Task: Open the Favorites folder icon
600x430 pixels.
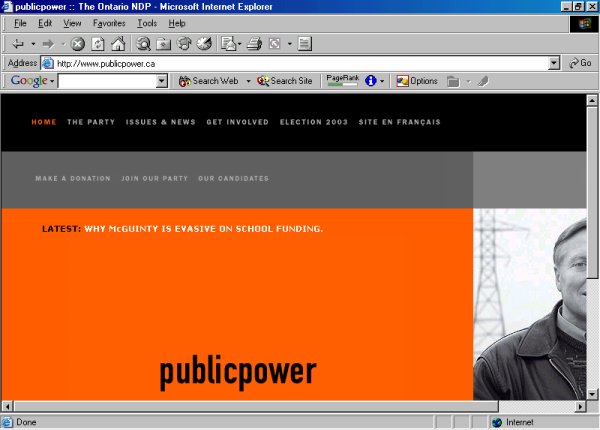Action: (163, 44)
